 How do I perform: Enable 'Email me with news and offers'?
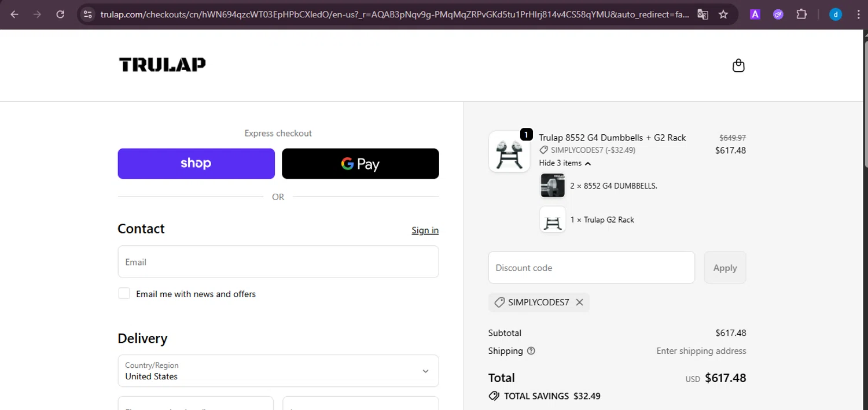(x=124, y=293)
